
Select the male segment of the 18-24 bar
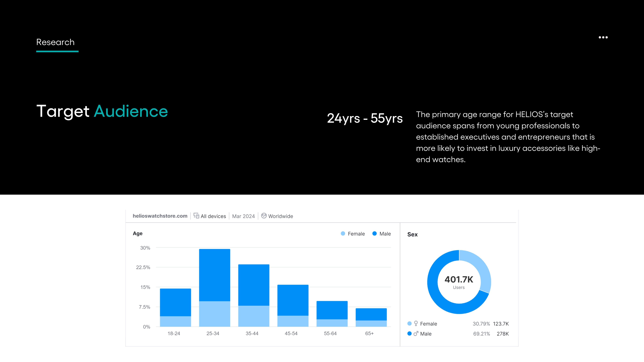tap(175, 302)
